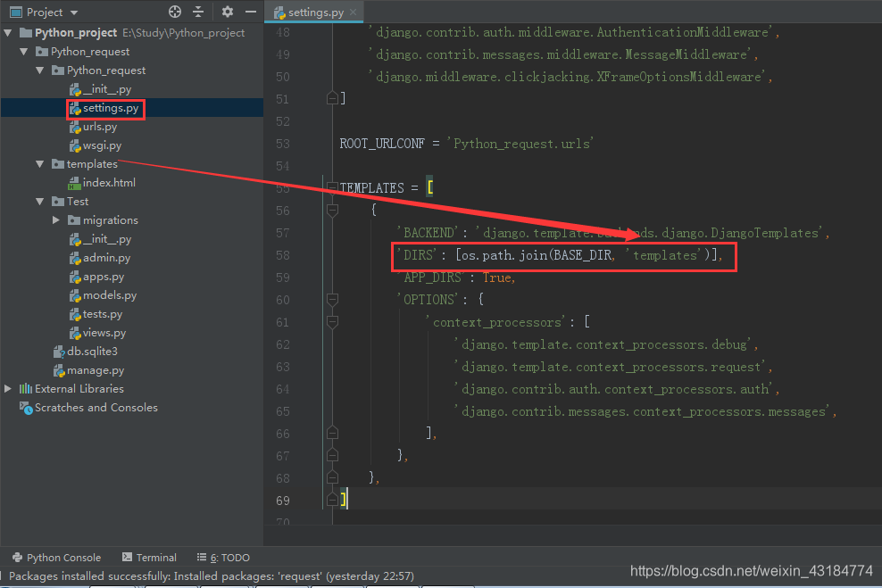This screenshot has height=588, width=882.
Task: Collapse the templates folder
Action: pyautogui.click(x=39, y=163)
